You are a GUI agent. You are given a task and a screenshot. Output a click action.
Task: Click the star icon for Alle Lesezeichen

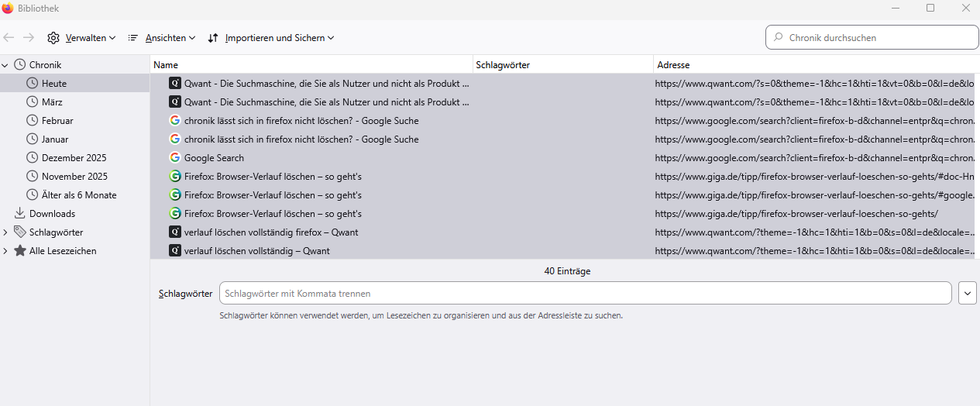click(x=20, y=250)
